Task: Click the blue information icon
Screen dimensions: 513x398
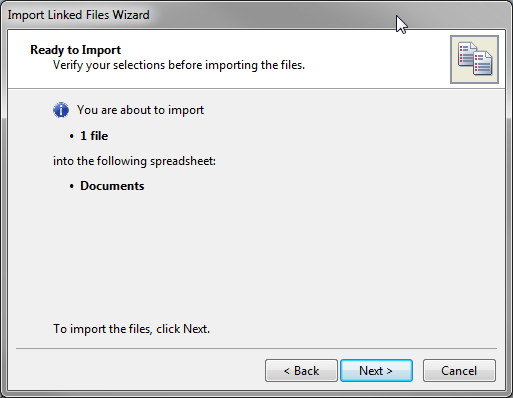Action: coord(61,110)
